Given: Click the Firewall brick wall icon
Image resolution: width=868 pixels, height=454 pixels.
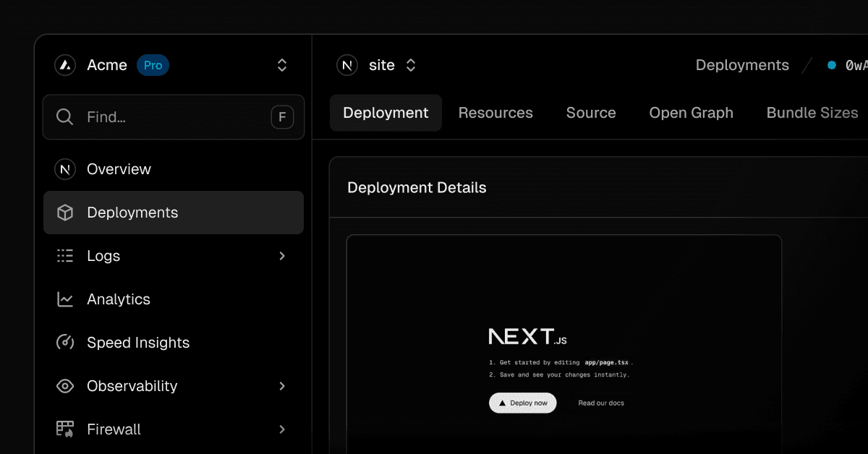Looking at the screenshot, I should point(65,429).
